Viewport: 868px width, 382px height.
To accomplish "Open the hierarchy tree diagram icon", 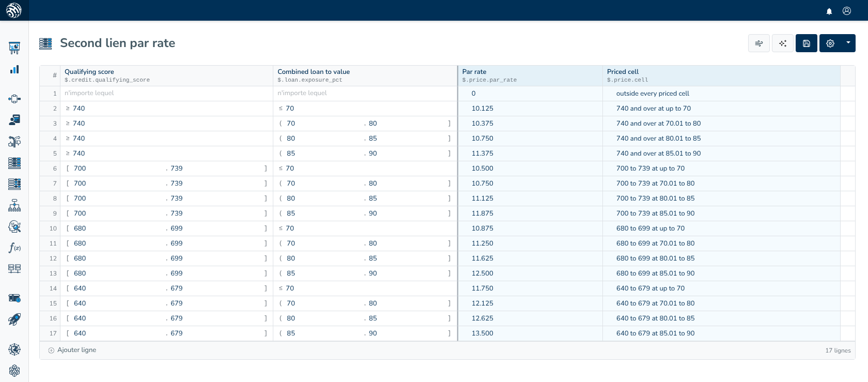I will (14, 205).
